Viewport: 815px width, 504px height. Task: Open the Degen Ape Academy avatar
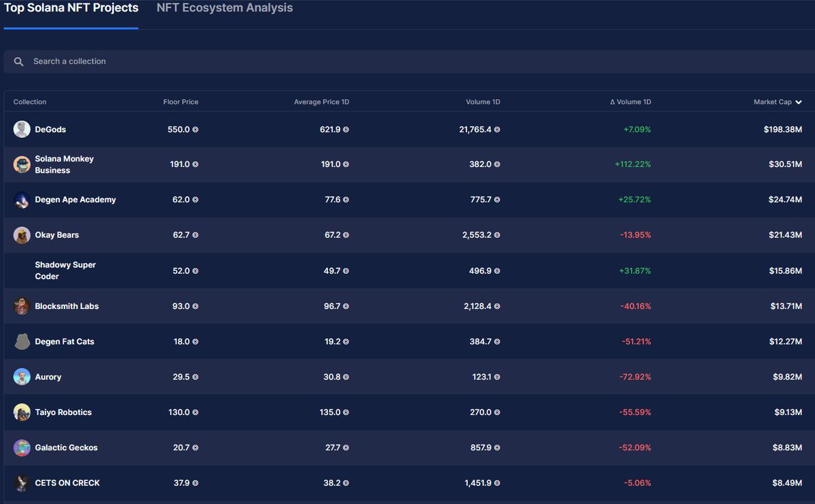[x=22, y=200]
